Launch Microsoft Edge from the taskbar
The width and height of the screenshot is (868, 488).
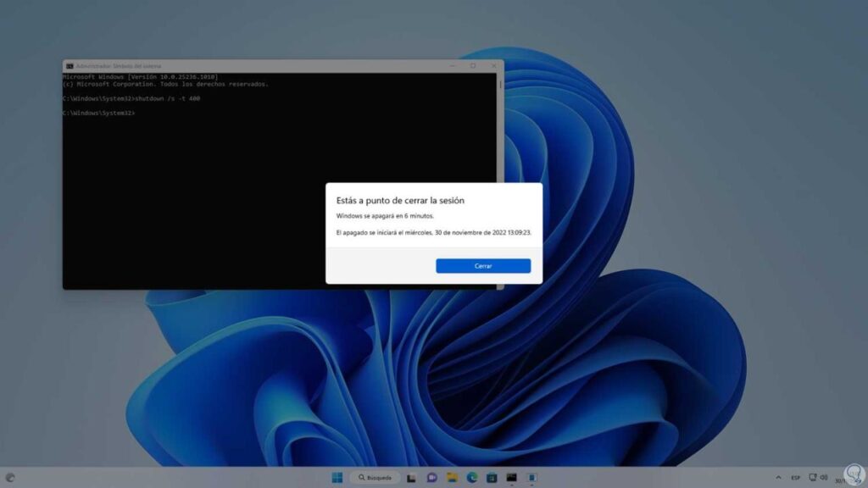(473, 477)
